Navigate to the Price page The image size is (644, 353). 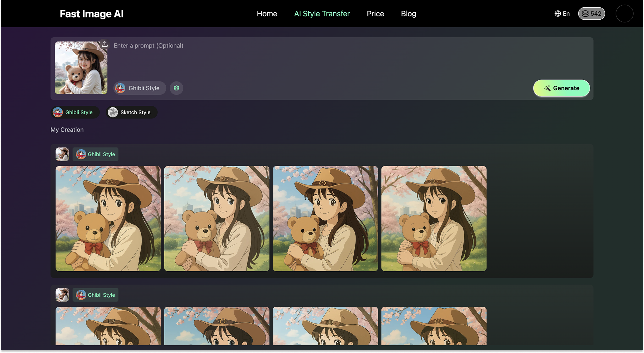pyautogui.click(x=375, y=14)
